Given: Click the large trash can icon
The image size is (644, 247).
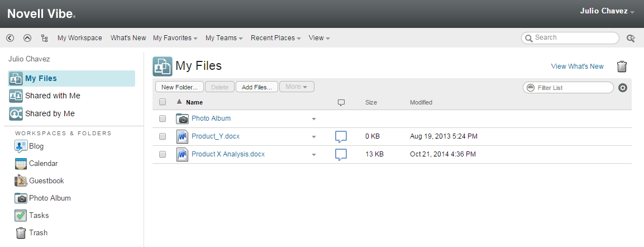Looking at the screenshot, I should pos(622,66).
